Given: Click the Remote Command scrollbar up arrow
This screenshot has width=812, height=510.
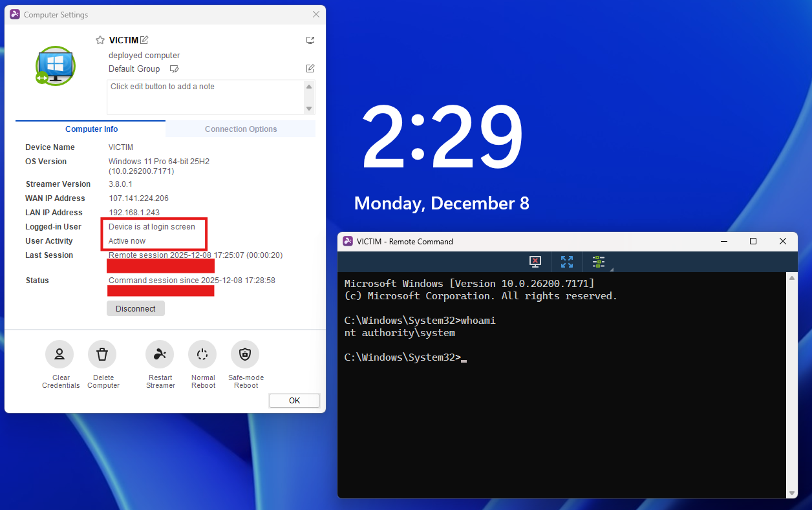Looking at the screenshot, I should point(792,277).
